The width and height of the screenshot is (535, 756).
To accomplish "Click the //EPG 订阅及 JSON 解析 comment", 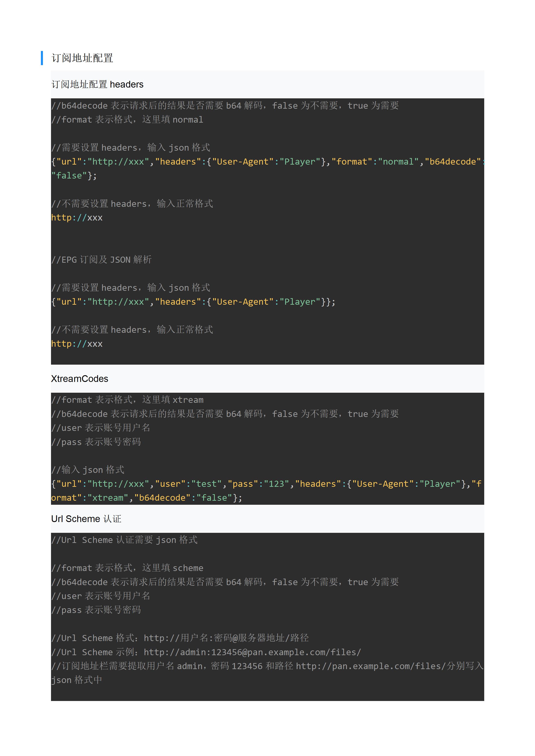I will point(102,260).
